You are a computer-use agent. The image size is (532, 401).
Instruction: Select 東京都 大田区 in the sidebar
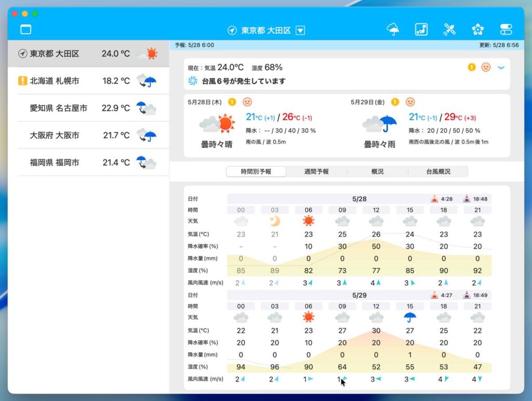pos(88,54)
